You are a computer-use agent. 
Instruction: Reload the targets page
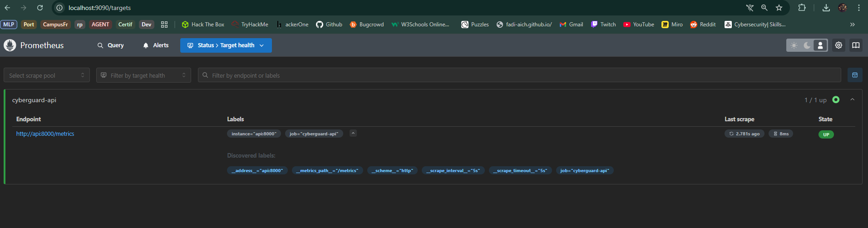pos(40,8)
